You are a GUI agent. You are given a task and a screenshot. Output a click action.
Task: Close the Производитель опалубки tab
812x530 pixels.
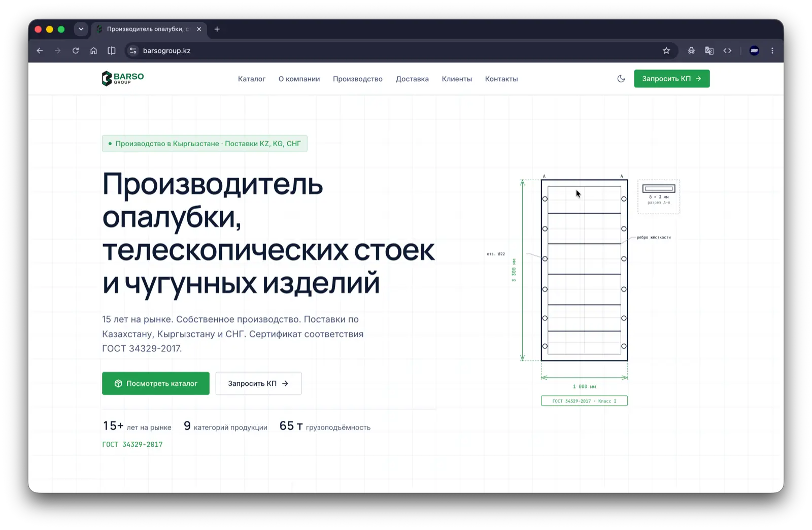coord(199,29)
